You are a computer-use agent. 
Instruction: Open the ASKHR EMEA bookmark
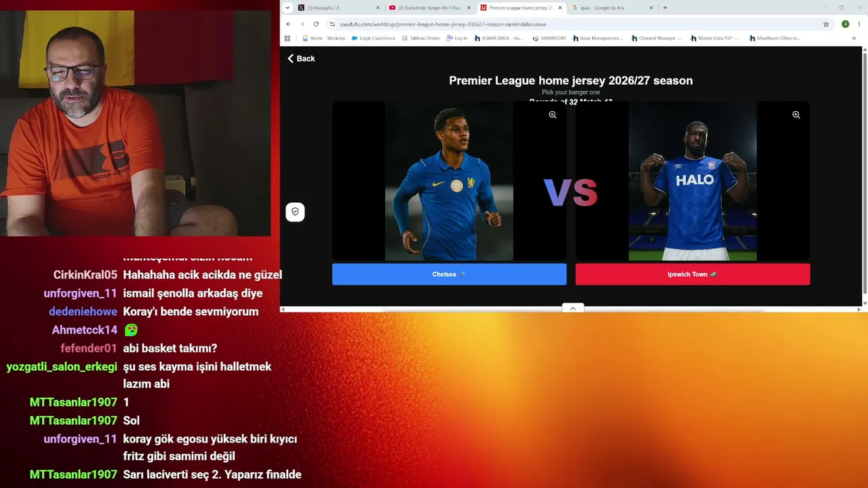pos(498,39)
